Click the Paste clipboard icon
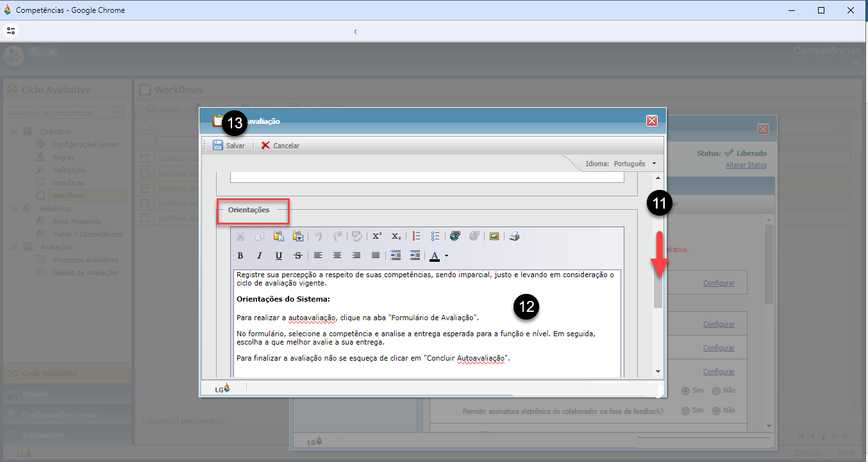Viewport: 868px width, 462px height. pyautogui.click(x=279, y=236)
